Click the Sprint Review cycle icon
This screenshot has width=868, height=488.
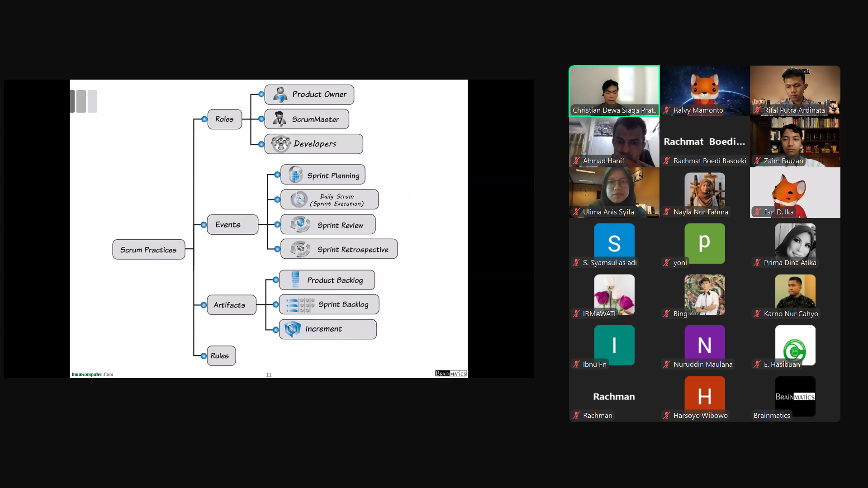pos(300,224)
